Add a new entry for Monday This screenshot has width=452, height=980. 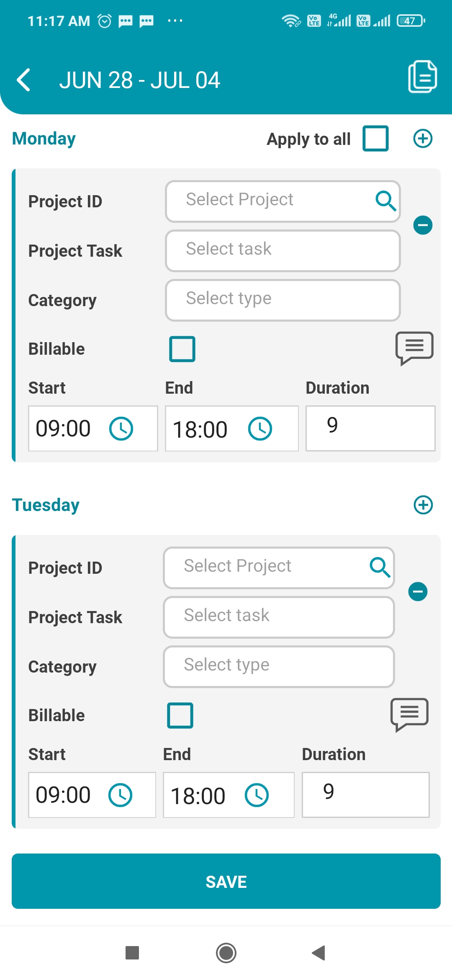coord(423,139)
